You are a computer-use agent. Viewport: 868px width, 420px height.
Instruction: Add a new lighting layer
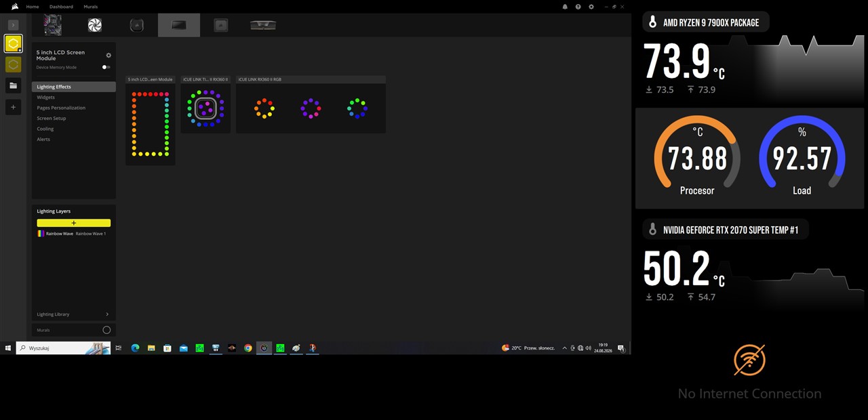[x=74, y=223]
